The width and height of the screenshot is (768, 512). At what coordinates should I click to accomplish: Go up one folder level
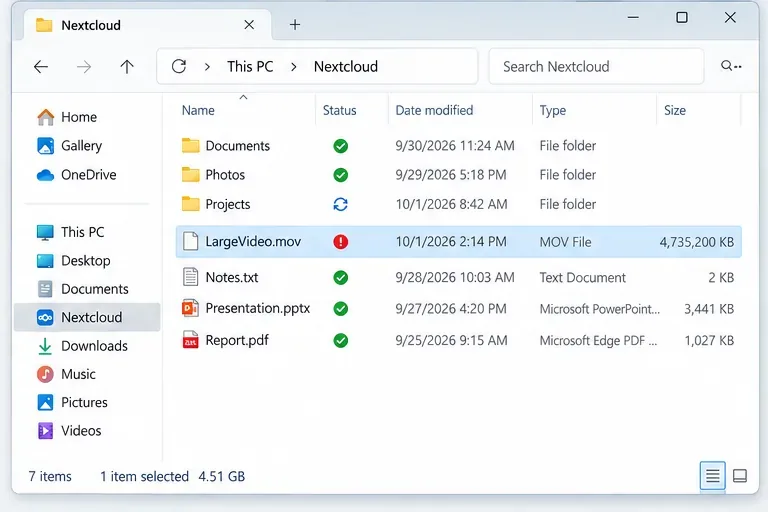pos(127,67)
